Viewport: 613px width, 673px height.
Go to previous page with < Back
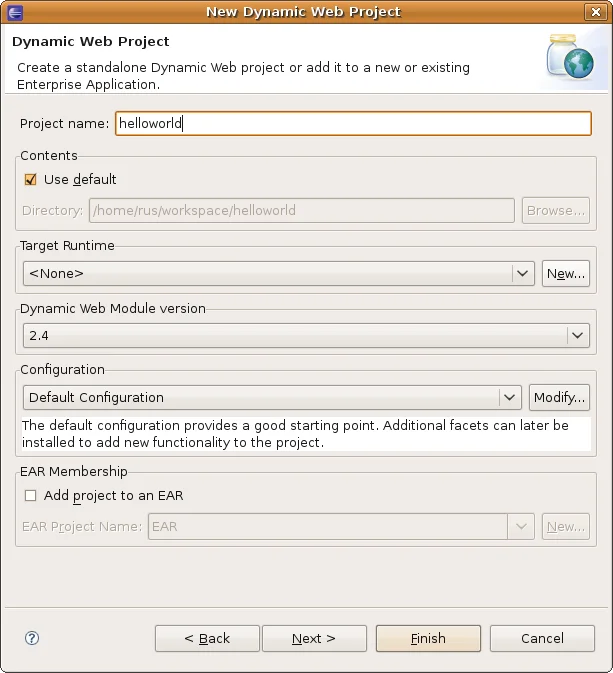point(207,638)
